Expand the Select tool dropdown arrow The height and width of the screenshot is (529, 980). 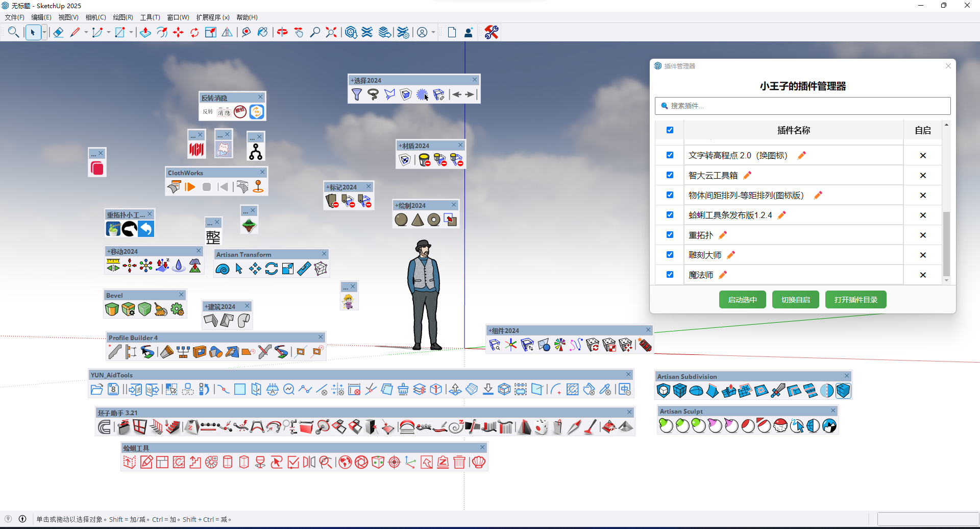coord(44,33)
